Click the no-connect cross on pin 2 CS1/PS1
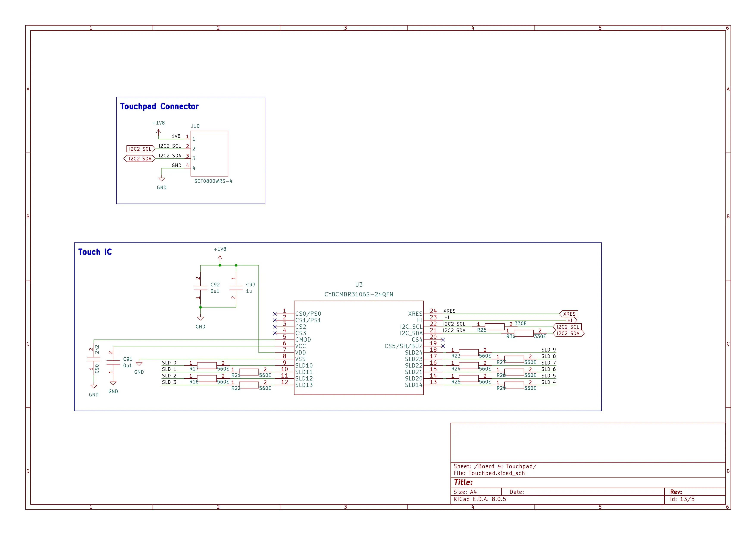Viewport: 756px width, 535px height. coord(275,320)
